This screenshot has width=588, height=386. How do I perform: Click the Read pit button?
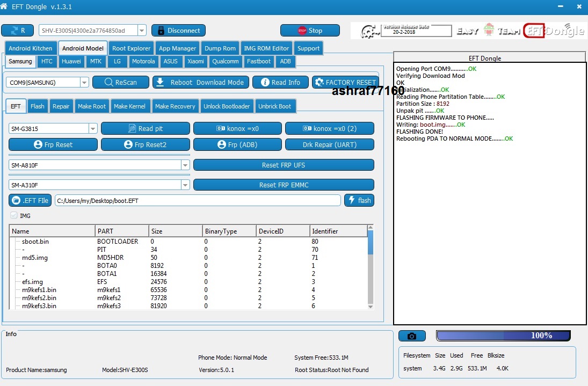(146, 128)
